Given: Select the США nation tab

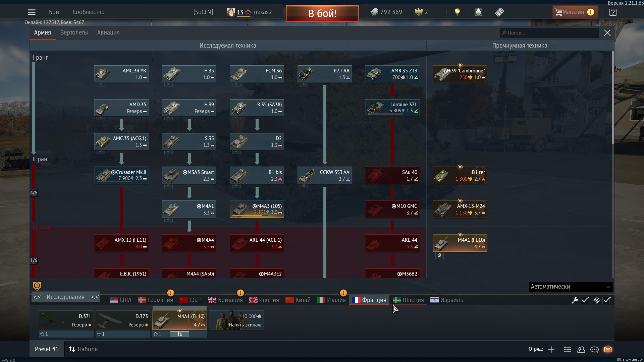Looking at the screenshot, I should pyautogui.click(x=121, y=300).
